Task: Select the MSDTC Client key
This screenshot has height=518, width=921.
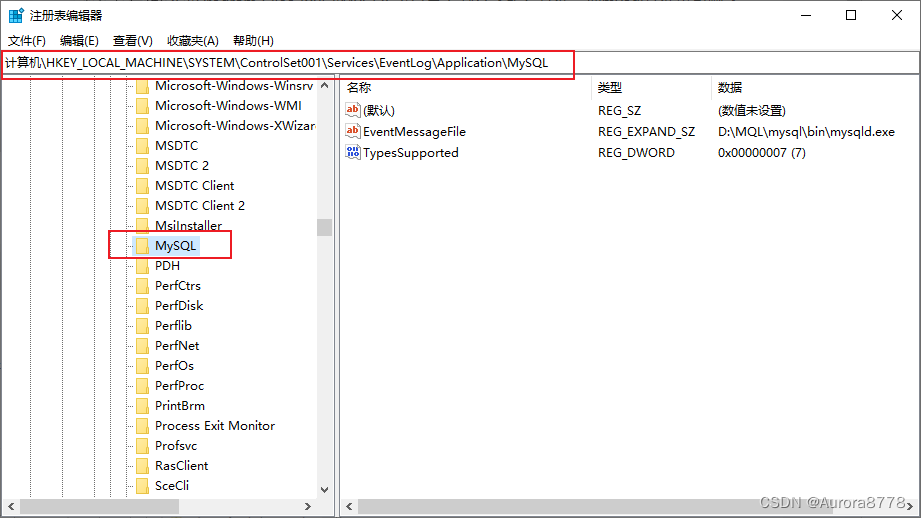Action: point(194,186)
